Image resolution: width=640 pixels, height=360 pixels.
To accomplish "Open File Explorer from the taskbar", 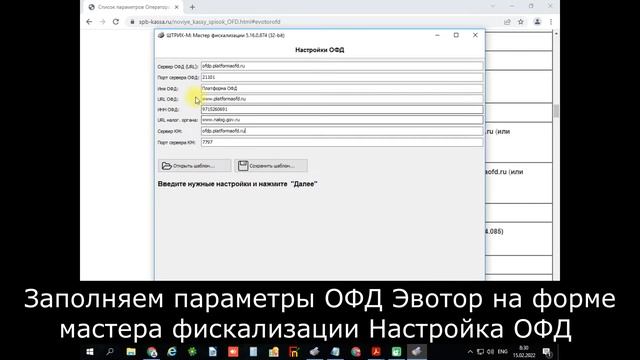I will (x=131, y=351).
